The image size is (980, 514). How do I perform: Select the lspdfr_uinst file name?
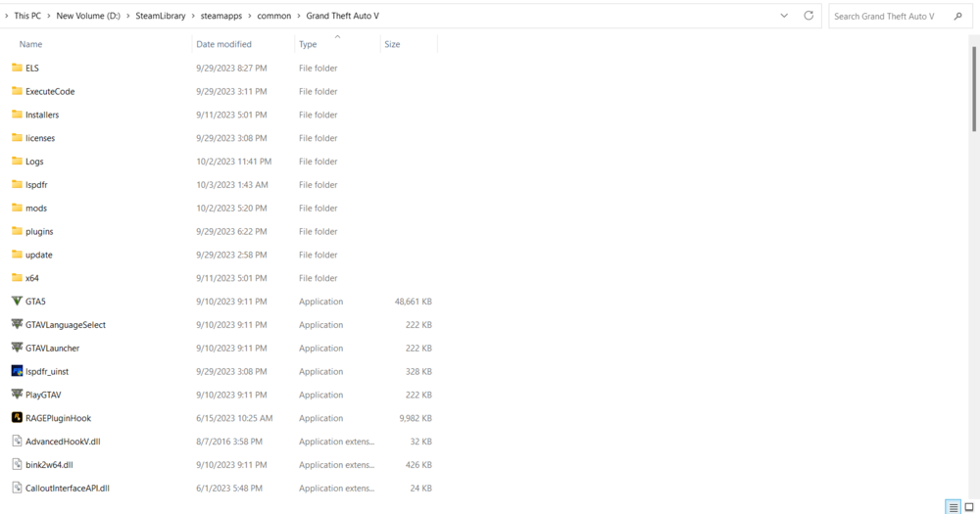47,371
